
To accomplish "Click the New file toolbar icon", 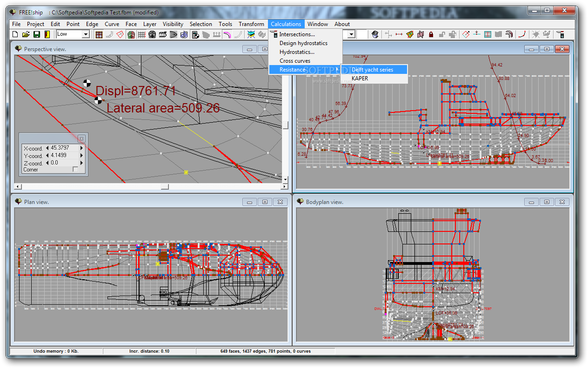I will click(x=15, y=34).
